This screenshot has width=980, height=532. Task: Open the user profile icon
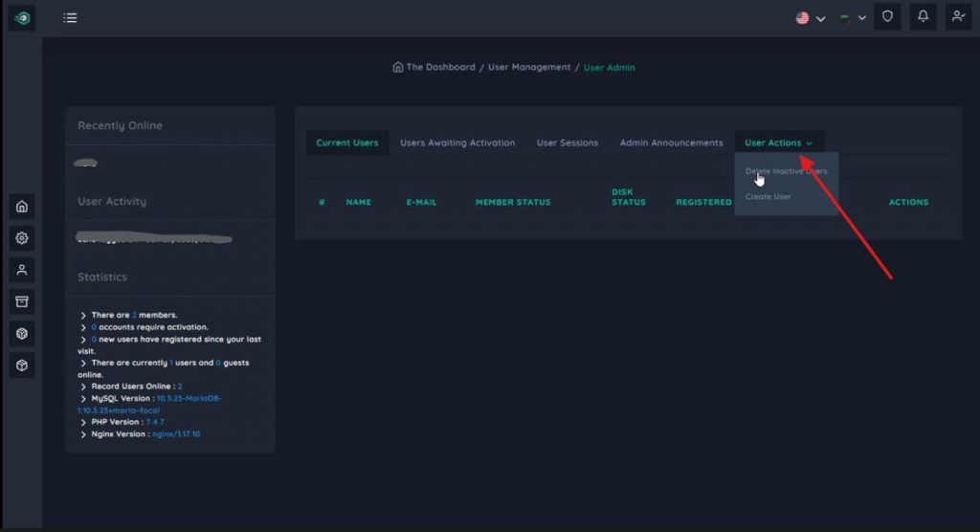pyautogui.click(x=958, y=17)
